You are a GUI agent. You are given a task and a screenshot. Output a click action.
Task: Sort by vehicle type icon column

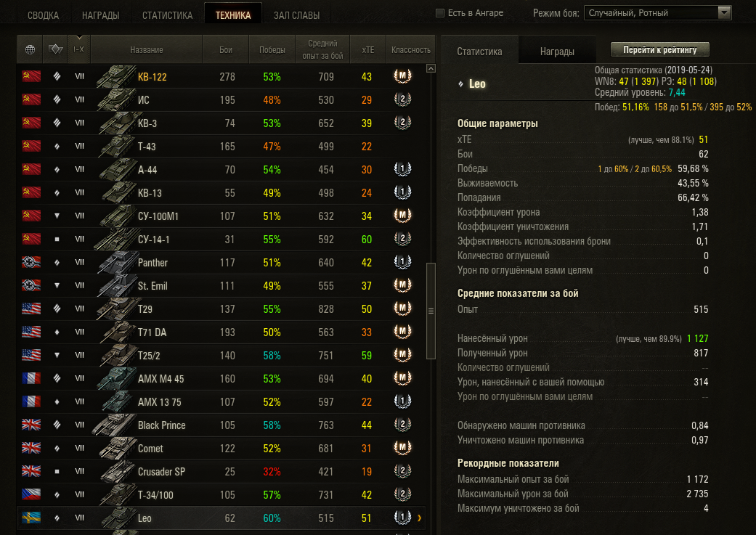55,49
